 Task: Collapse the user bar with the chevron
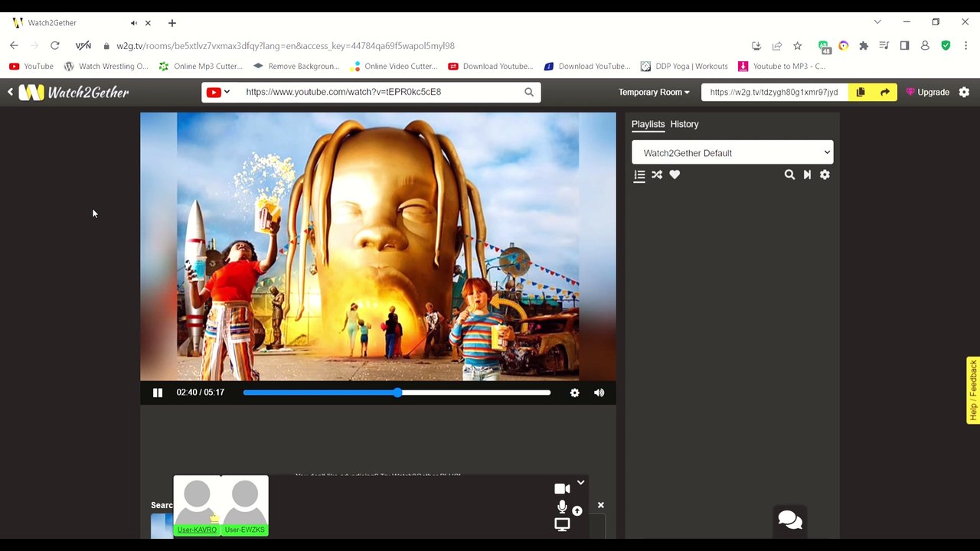tap(581, 483)
